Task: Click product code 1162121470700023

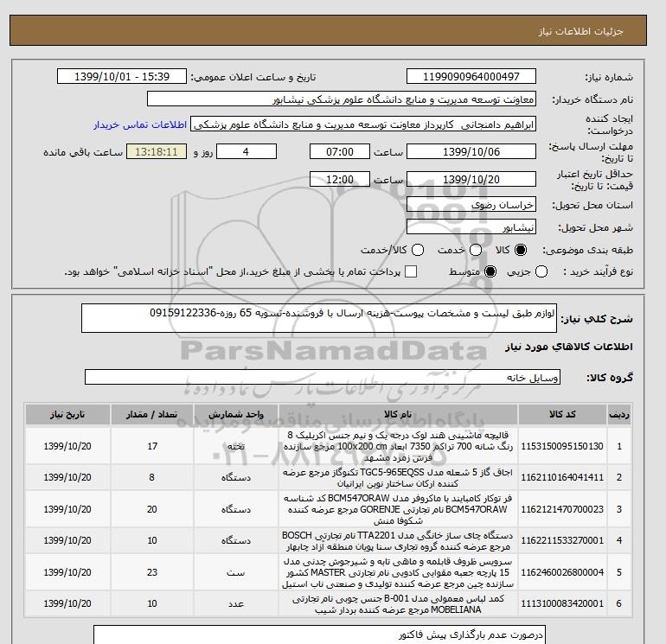Action: pyautogui.click(x=562, y=509)
